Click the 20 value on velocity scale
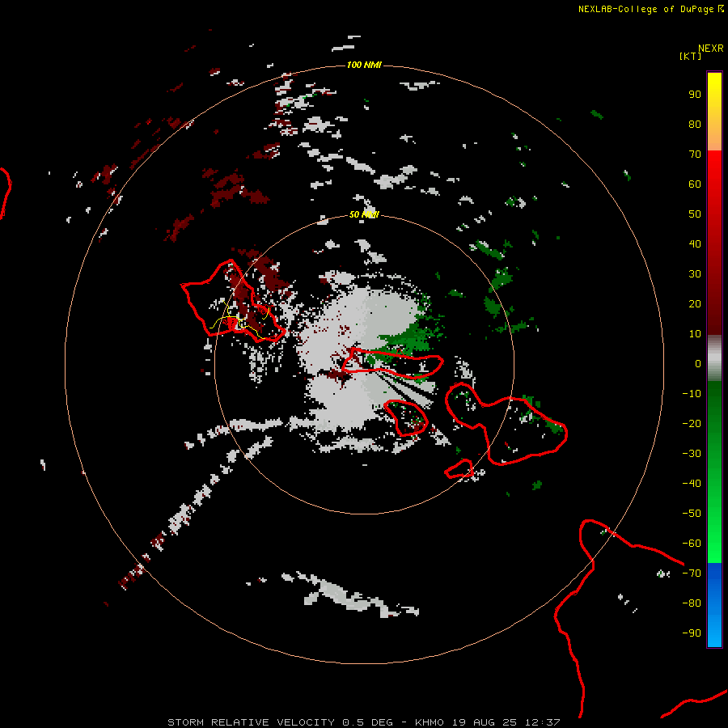 click(x=695, y=303)
